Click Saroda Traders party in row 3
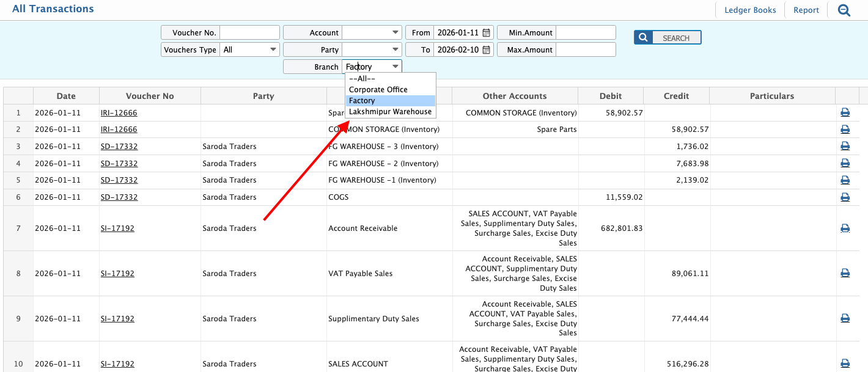The height and width of the screenshot is (372, 868). (x=229, y=147)
